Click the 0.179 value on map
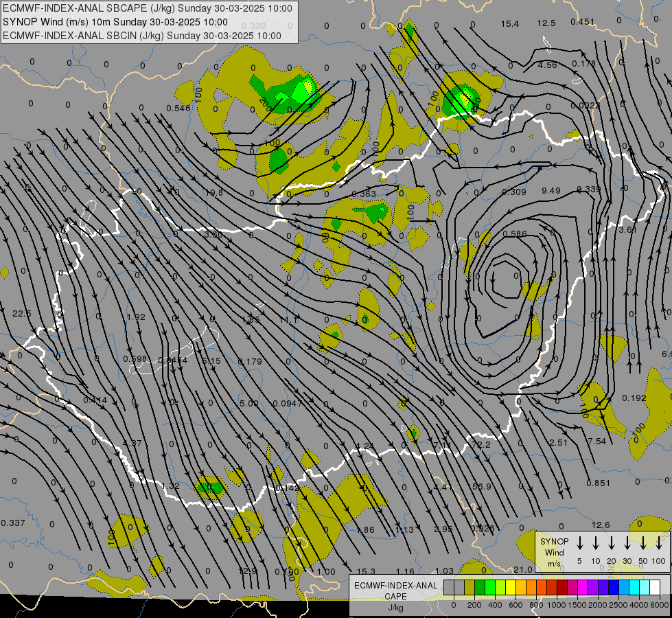The height and width of the screenshot is (618, 672). click(x=249, y=362)
